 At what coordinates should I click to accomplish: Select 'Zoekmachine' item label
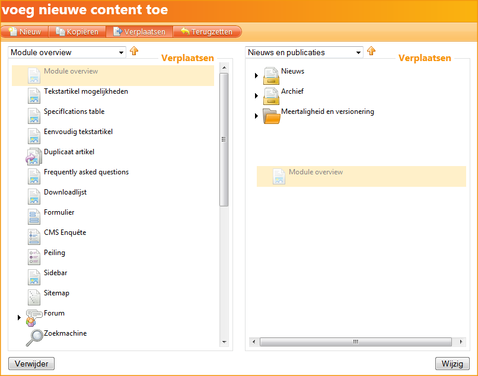[65, 333]
